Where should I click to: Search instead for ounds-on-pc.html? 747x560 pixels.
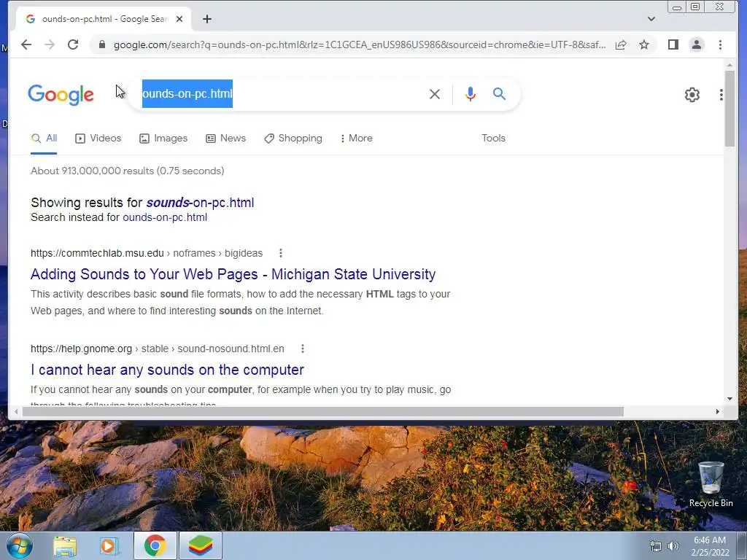(165, 217)
